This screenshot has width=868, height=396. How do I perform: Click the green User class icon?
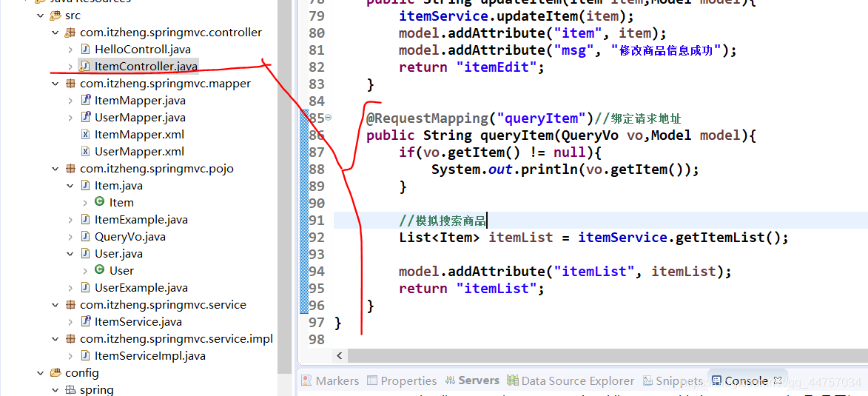[100, 270]
